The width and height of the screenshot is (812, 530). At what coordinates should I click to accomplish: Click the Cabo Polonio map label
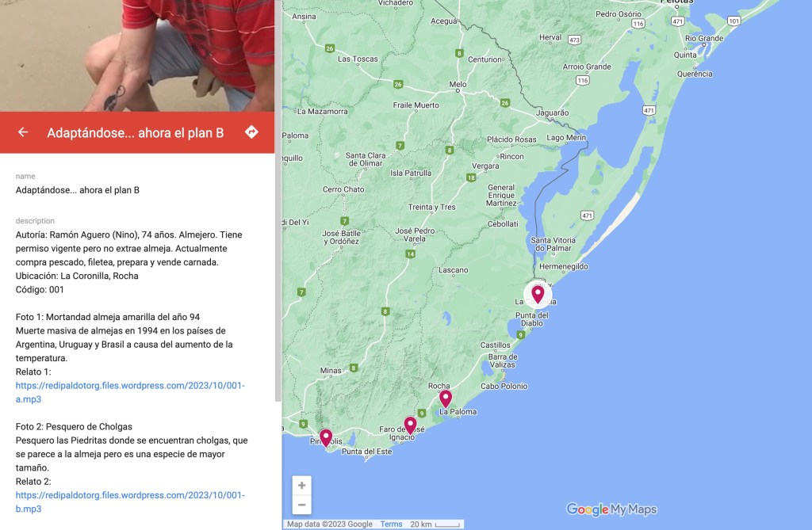[504, 386]
